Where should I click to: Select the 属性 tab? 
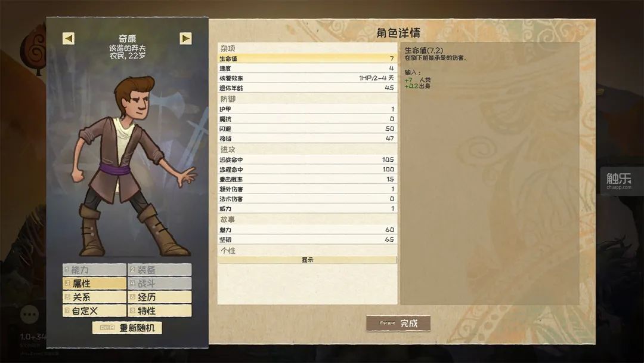94,283
